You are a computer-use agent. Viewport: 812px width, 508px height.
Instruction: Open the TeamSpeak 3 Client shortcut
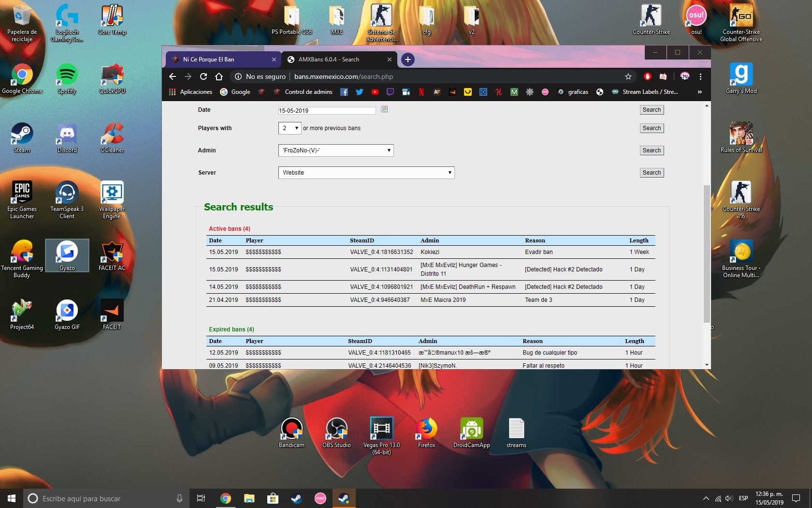click(67, 200)
